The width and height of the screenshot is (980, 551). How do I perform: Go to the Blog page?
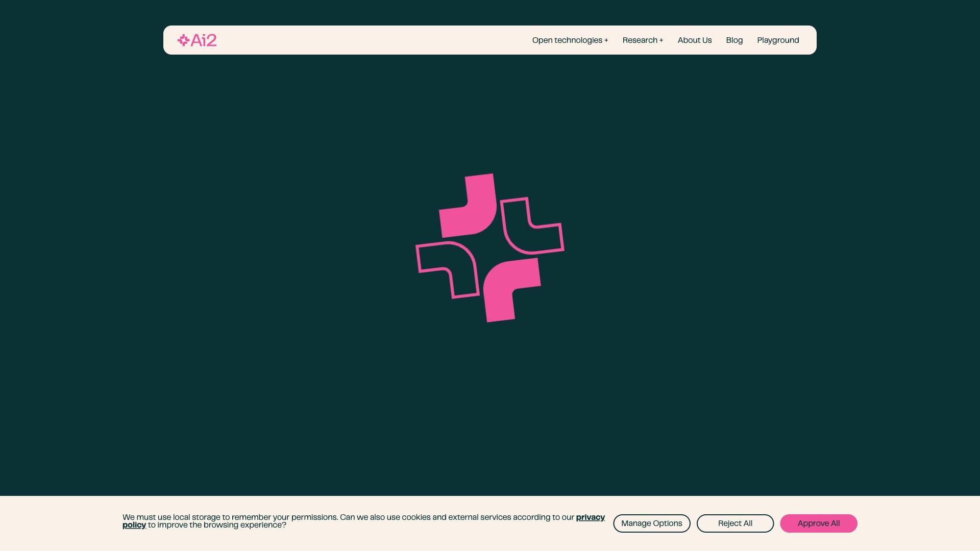[x=734, y=40]
